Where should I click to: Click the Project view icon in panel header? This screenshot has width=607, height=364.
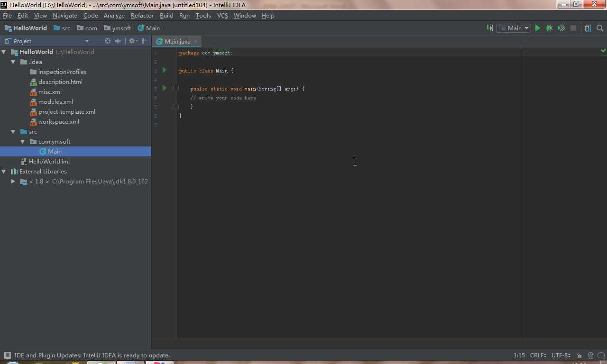(8, 41)
